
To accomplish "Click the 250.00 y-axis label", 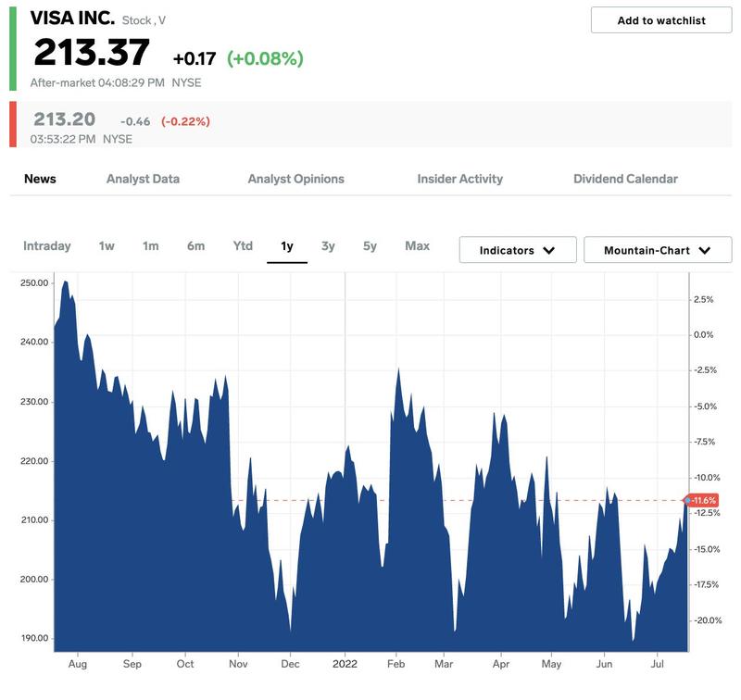I will pos(34,283).
